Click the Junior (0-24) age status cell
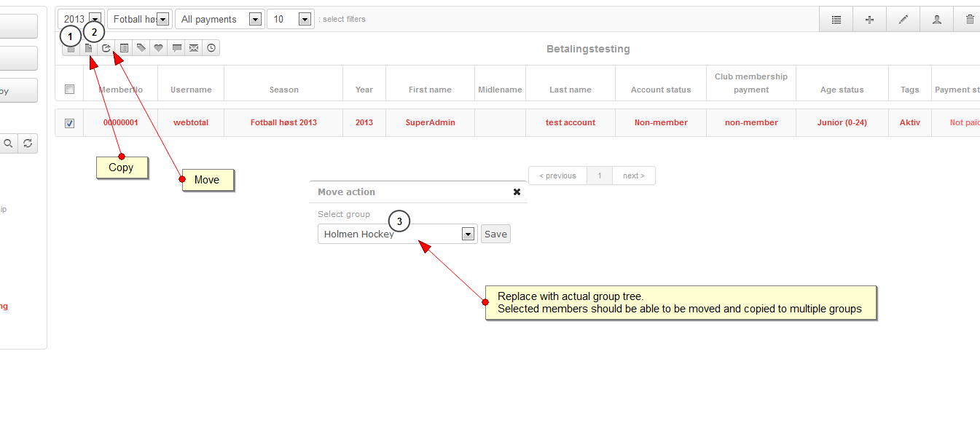The height and width of the screenshot is (434, 980). (x=842, y=122)
